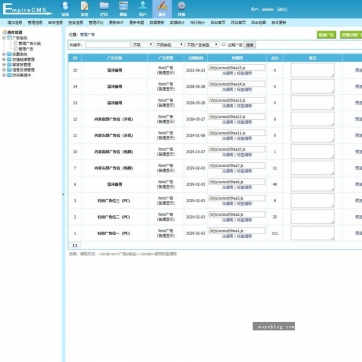Select 管理信息 in the secondary menu

(35, 23)
